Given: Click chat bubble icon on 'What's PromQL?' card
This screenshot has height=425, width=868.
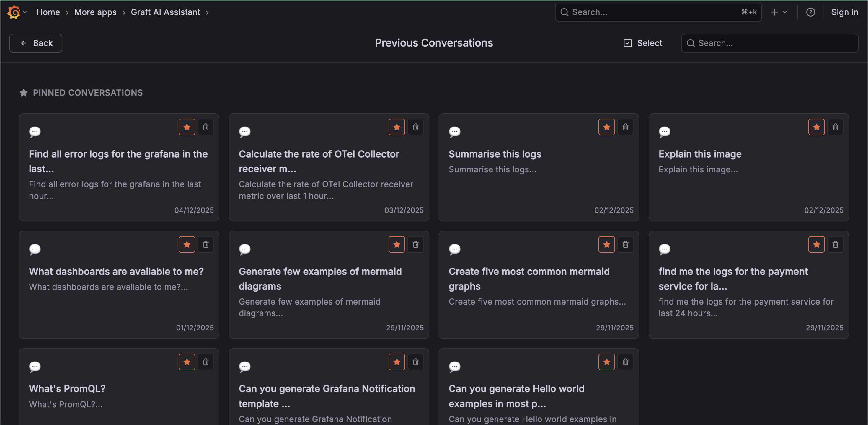Looking at the screenshot, I should coord(35,367).
